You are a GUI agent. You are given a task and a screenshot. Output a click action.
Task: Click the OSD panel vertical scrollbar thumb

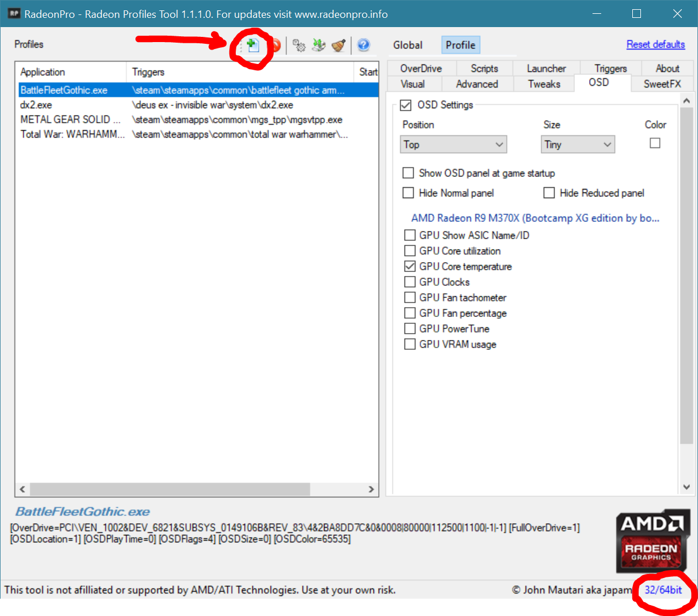686,276
